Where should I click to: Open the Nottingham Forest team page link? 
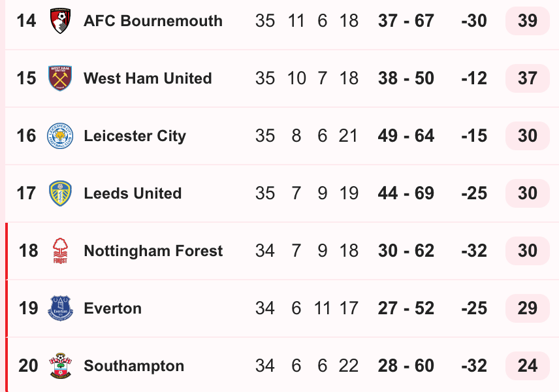point(153,251)
